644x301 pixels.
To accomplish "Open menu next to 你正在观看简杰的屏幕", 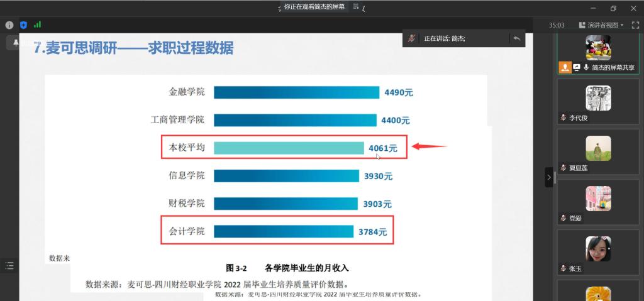I will 356,6.
